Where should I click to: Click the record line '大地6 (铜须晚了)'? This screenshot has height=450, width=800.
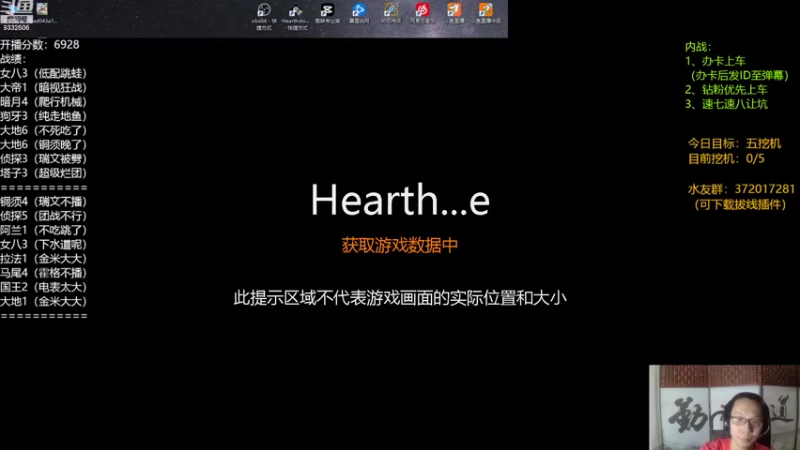[x=43, y=145]
